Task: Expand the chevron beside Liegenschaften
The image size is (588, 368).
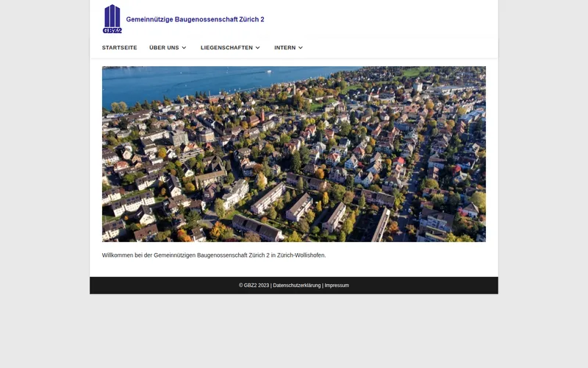Action: point(258,48)
